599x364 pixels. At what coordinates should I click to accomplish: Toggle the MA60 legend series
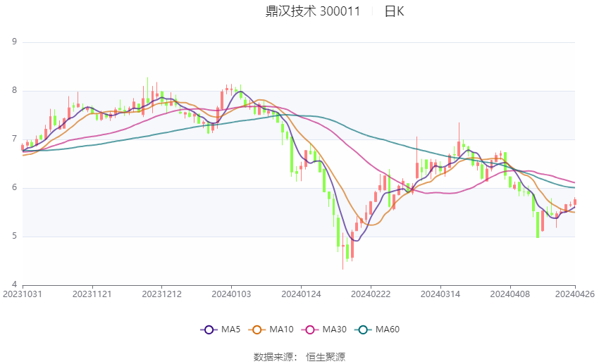tap(378, 330)
